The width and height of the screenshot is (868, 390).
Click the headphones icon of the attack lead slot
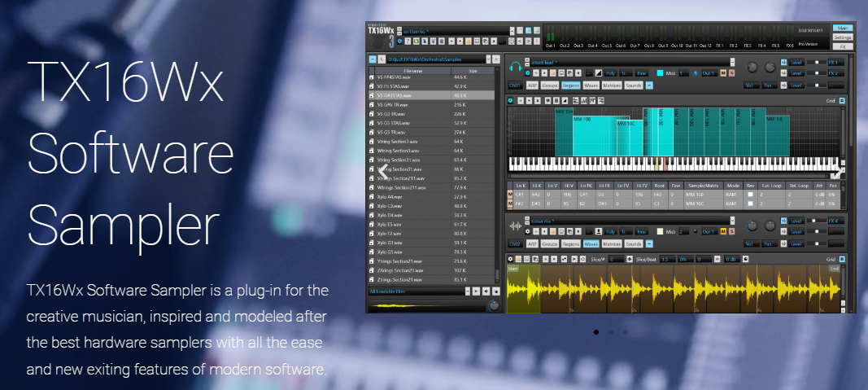(x=516, y=67)
